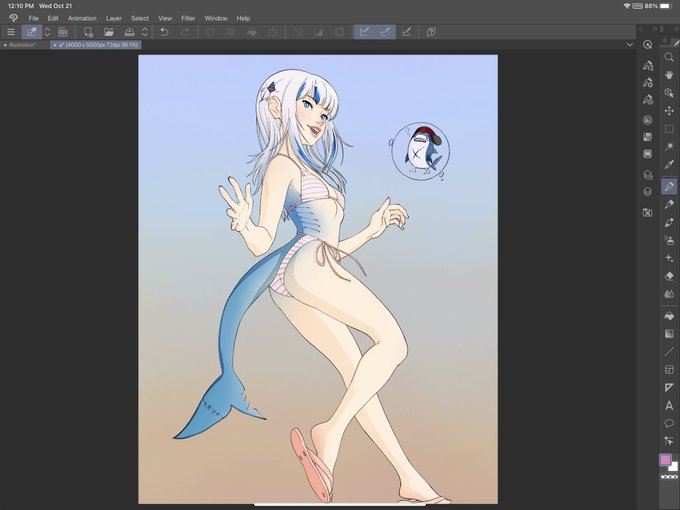680x510 pixels.
Task: Select the Gradient tool
Action: (669, 333)
